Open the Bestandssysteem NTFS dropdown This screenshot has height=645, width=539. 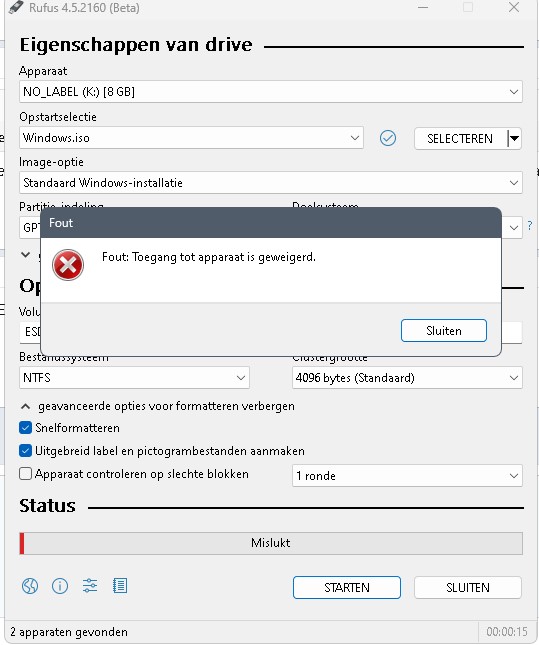(134, 378)
